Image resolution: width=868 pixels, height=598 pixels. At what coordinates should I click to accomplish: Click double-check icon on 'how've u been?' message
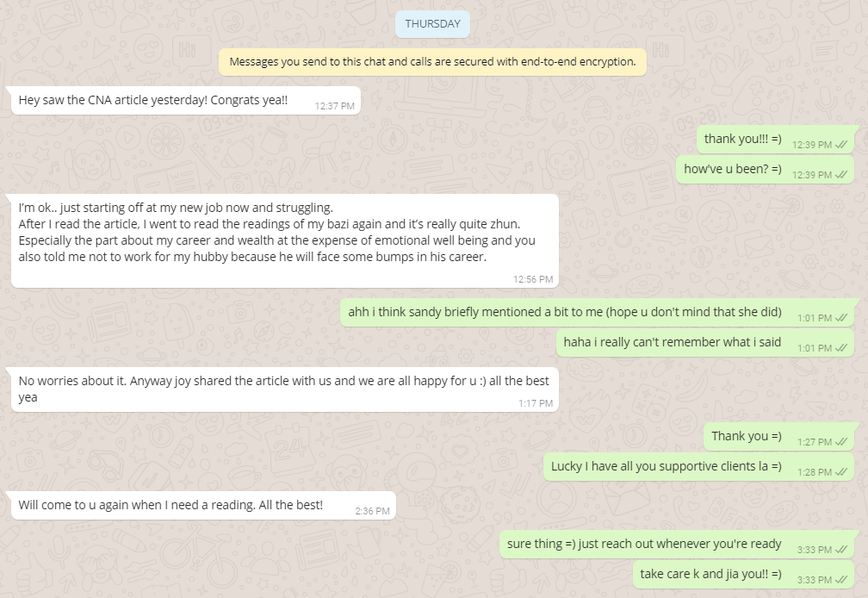pyautogui.click(x=841, y=174)
